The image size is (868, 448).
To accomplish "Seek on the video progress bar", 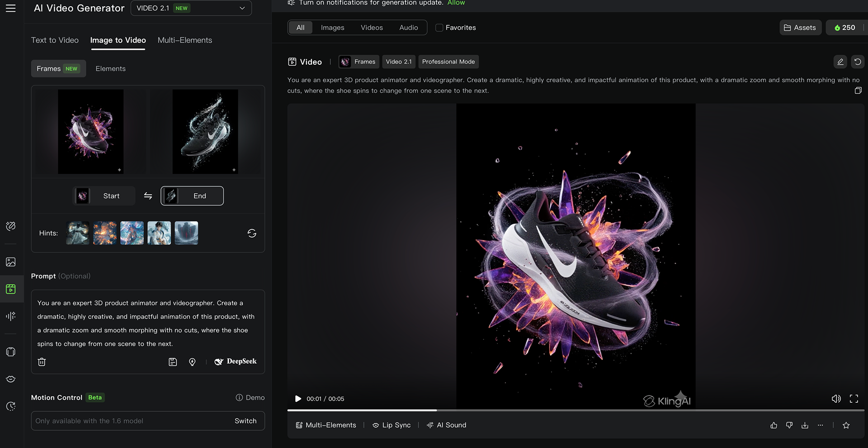I will point(576,410).
